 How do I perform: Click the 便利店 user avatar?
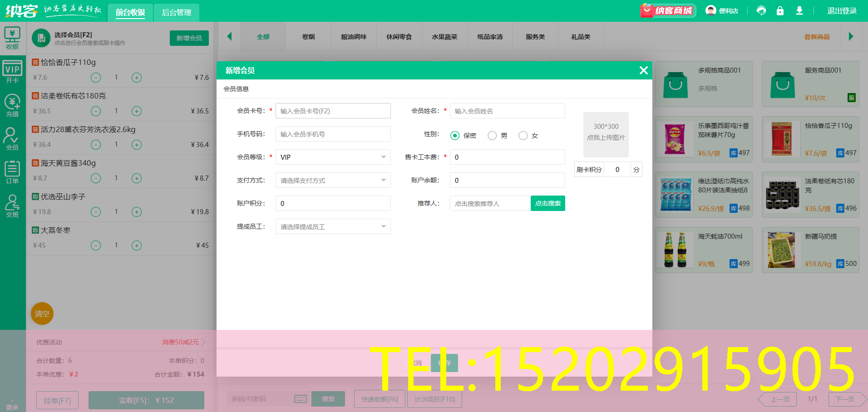tap(710, 10)
